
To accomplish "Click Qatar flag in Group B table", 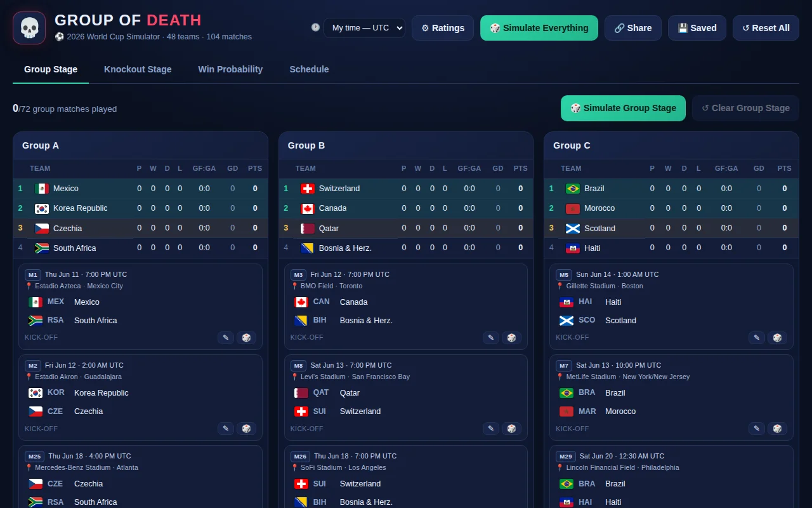I will pos(308,228).
